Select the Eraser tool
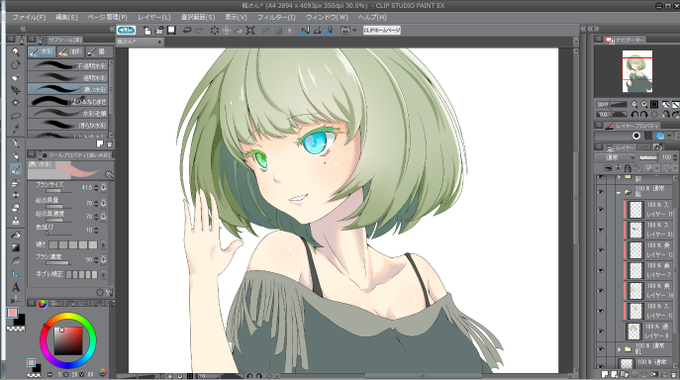Screen dimensions: 680x380 pyautogui.click(x=16, y=208)
